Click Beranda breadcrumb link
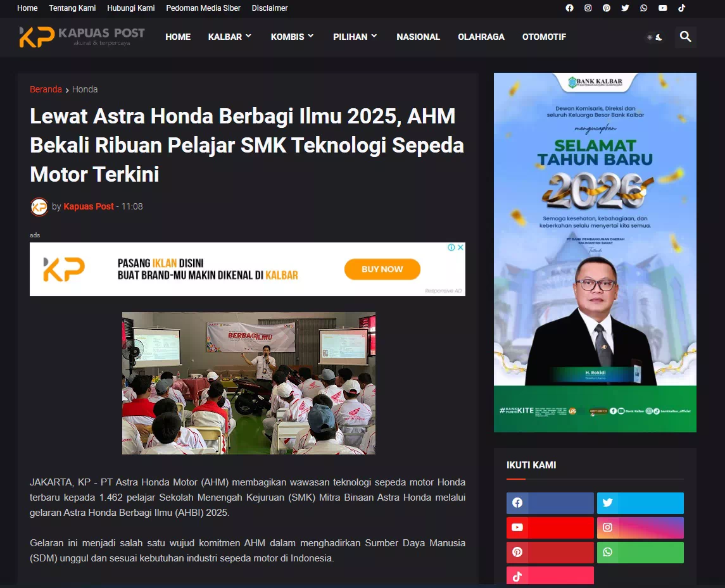This screenshot has height=588, width=725. tap(46, 89)
